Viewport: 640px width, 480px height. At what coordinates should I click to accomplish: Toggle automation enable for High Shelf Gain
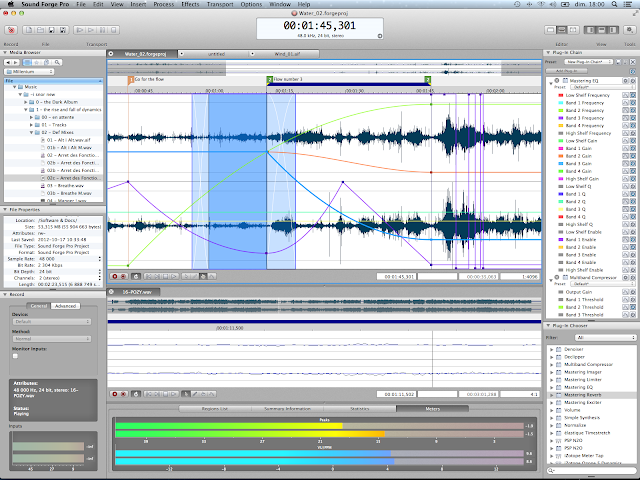[633, 179]
